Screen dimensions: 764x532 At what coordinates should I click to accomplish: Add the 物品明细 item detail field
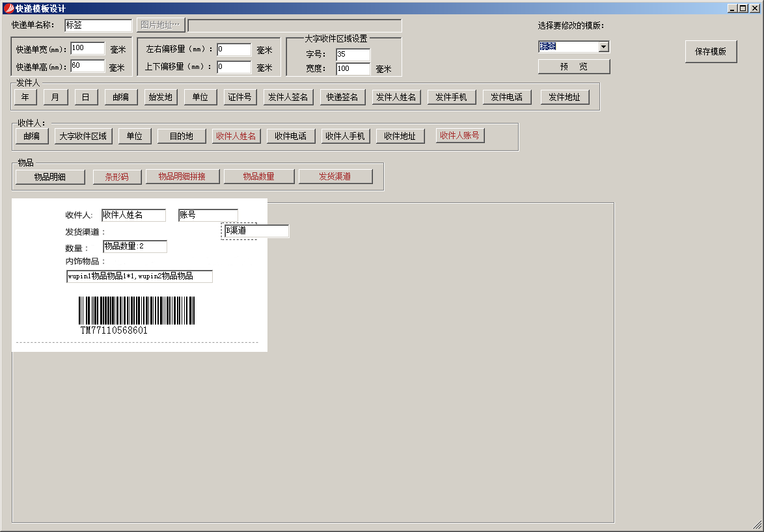(50, 176)
